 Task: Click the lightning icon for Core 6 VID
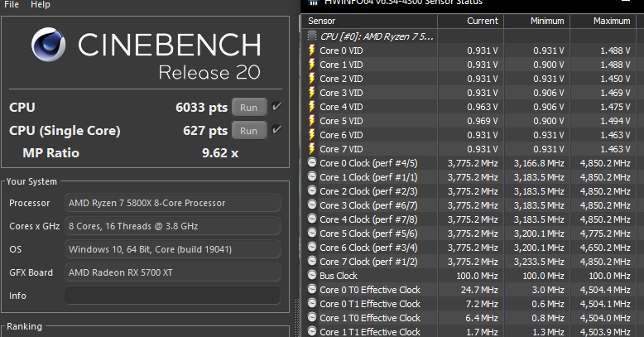(x=312, y=135)
